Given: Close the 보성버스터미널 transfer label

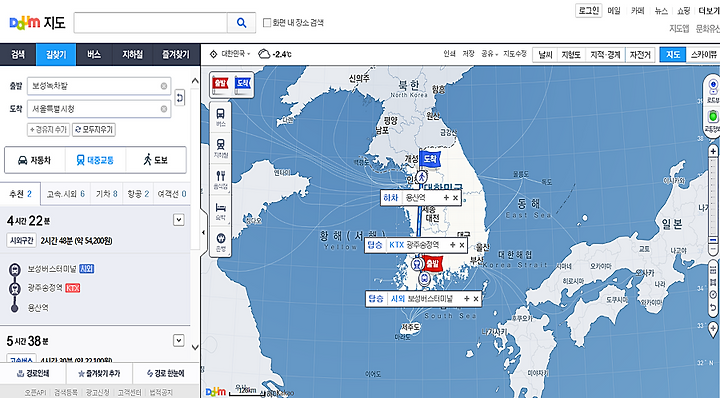Looking at the screenshot, I should [x=476, y=299].
